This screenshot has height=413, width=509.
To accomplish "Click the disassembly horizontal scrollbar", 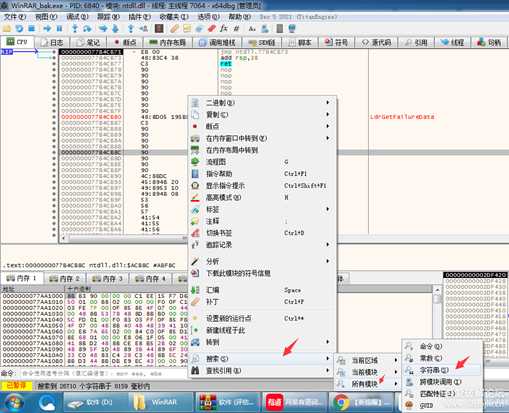I will pyautogui.click(x=123, y=238).
